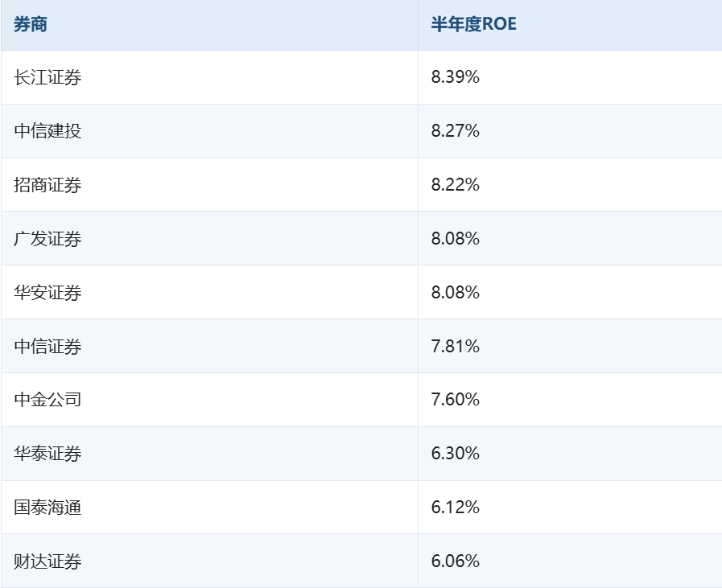Click the 6.12% ROE value
This screenshot has height=588, width=722.
[x=455, y=507]
